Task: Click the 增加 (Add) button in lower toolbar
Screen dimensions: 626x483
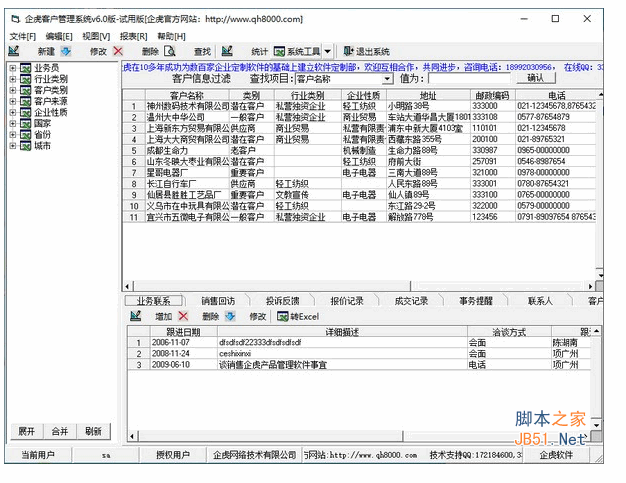Action: (163, 316)
